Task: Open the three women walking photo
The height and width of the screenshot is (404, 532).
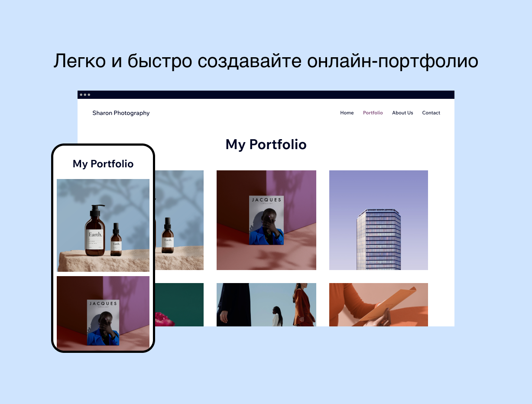Action: pyautogui.click(x=266, y=305)
